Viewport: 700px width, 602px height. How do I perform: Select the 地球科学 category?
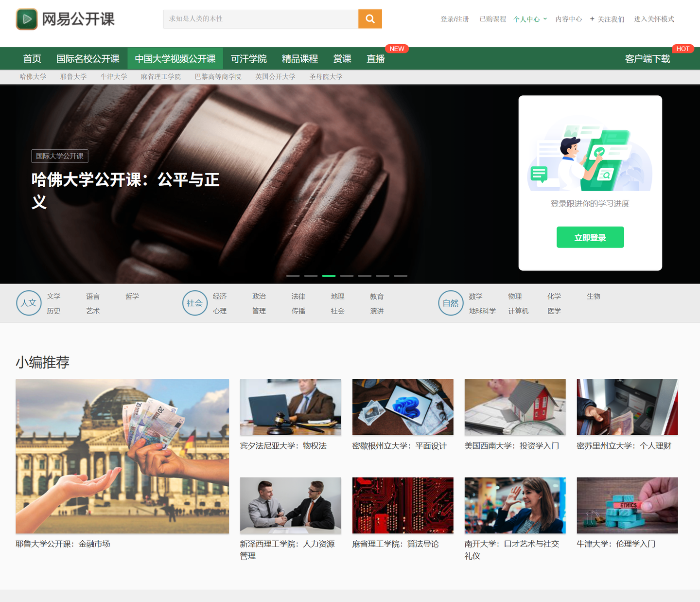[x=482, y=311]
